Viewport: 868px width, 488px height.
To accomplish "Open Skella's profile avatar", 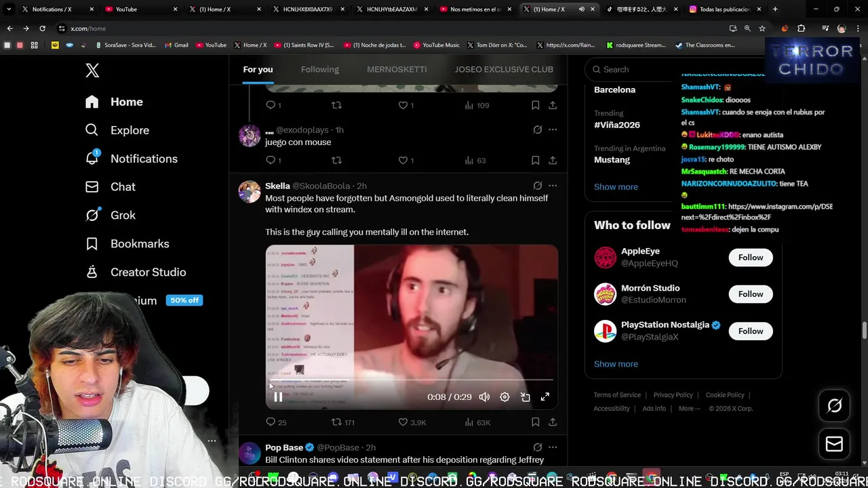I will point(250,192).
